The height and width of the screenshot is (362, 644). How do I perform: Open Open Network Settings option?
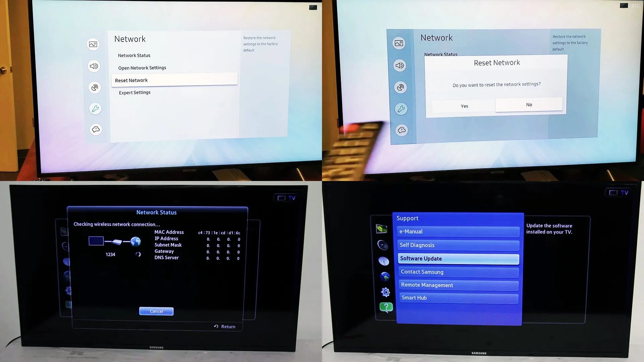[x=142, y=68]
